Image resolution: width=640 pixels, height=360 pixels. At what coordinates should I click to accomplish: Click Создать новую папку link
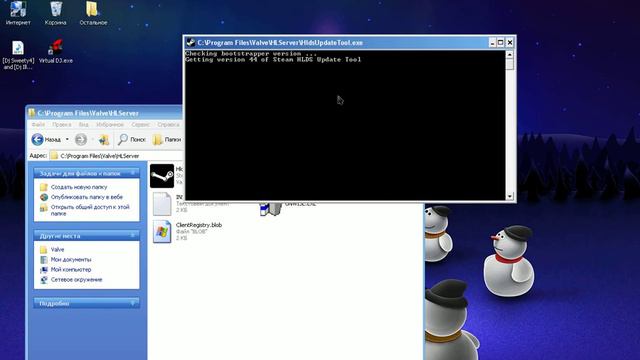79,187
